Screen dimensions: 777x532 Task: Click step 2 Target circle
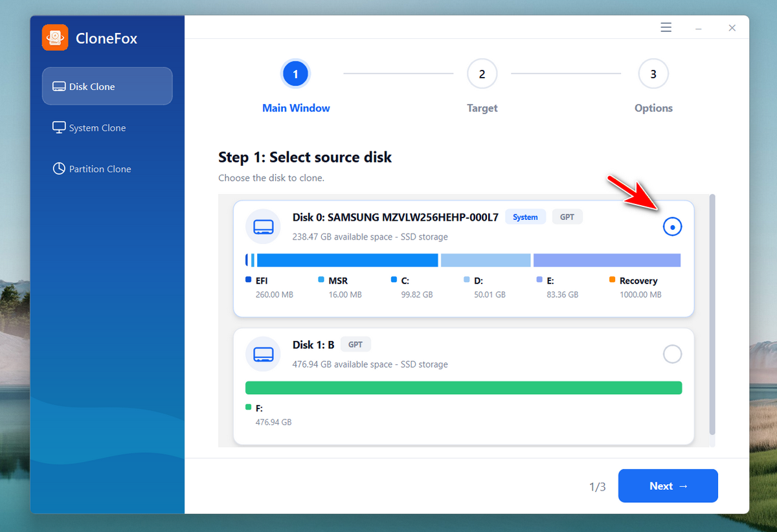click(482, 74)
